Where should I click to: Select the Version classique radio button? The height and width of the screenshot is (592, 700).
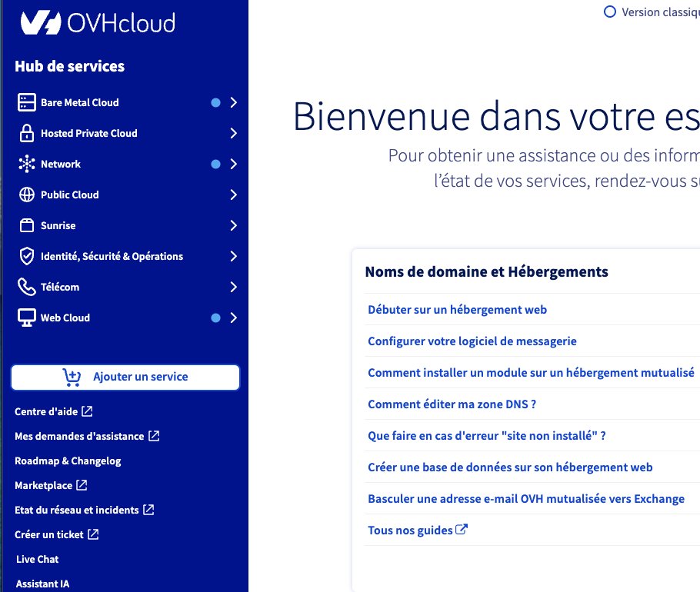(x=609, y=12)
